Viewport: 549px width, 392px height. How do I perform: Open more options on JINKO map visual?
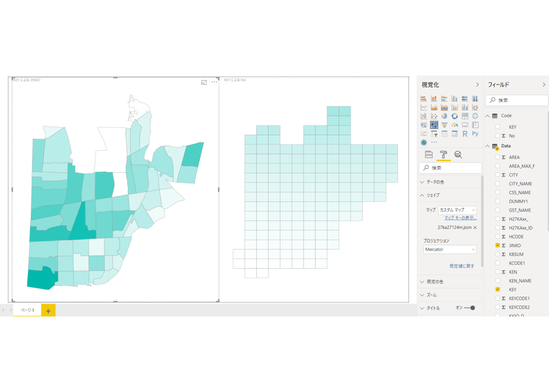[214, 82]
